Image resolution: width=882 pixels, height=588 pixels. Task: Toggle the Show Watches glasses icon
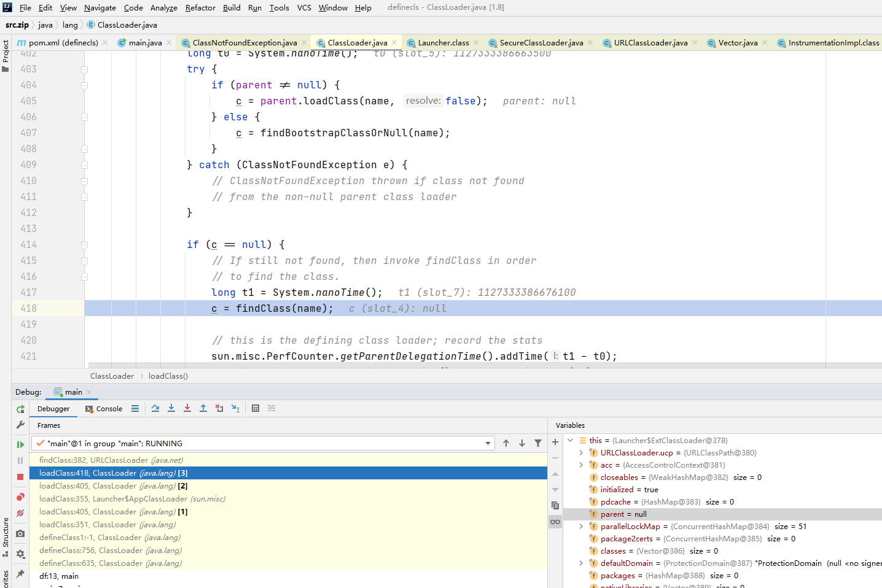coord(555,522)
